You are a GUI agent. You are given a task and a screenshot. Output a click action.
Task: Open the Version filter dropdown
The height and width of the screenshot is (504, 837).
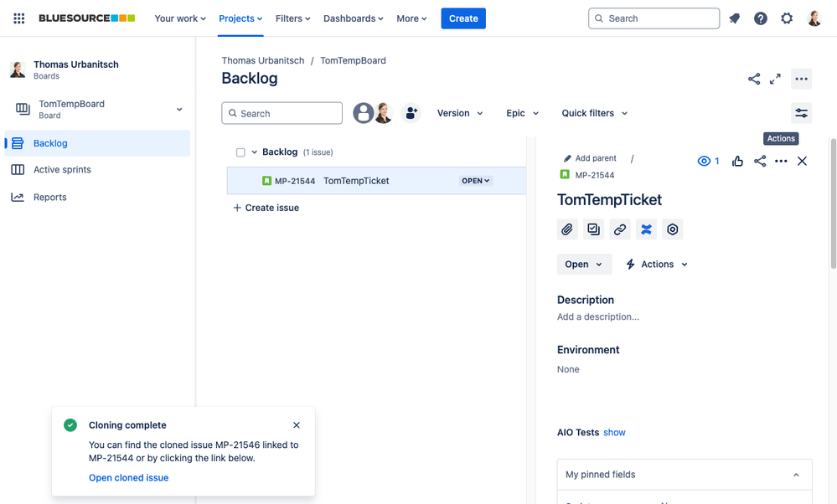[460, 113]
